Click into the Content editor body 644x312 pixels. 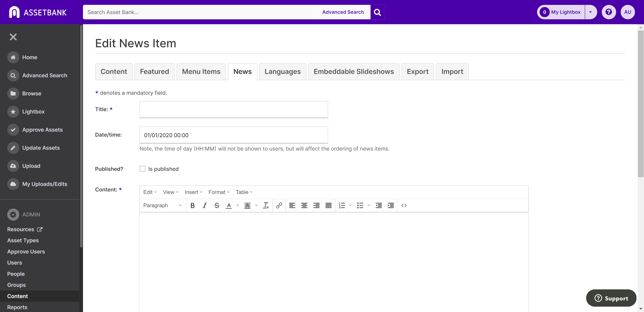coord(334,262)
